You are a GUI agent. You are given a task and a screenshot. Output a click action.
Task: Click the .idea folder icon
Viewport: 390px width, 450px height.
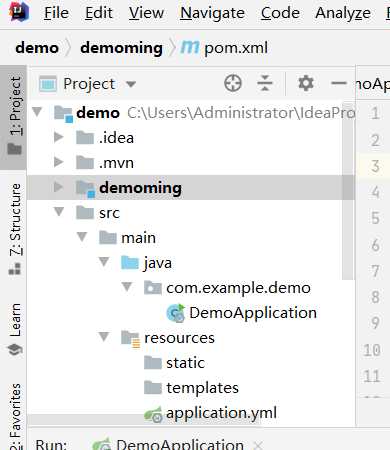pos(85,137)
